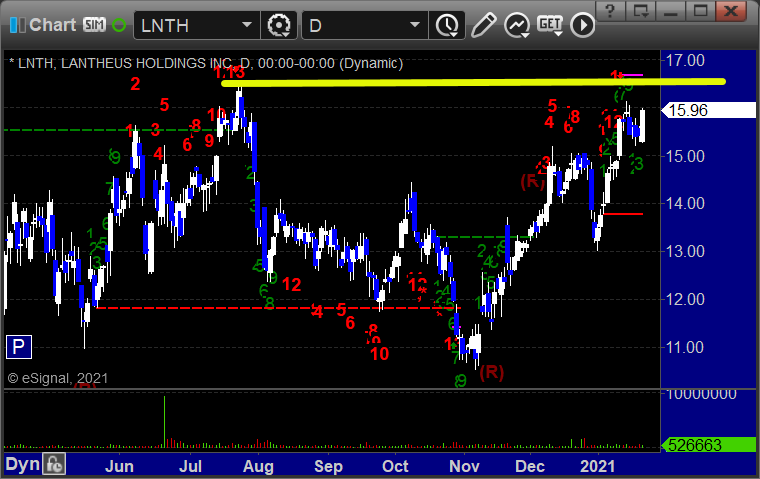Select the yellow horizontal trend line
The width and height of the screenshot is (760, 479).
click(x=473, y=82)
